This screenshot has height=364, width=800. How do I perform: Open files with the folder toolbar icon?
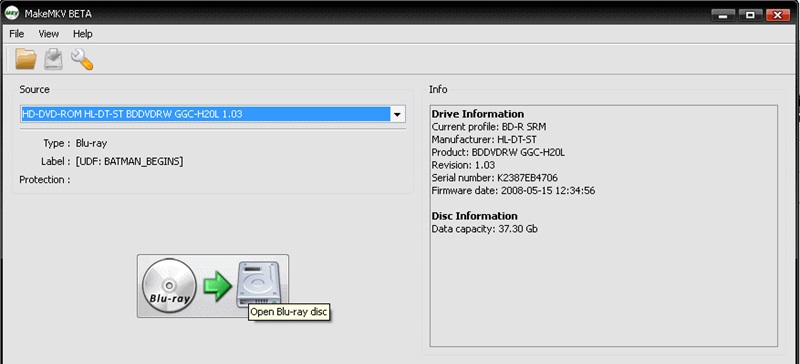pyautogui.click(x=26, y=59)
